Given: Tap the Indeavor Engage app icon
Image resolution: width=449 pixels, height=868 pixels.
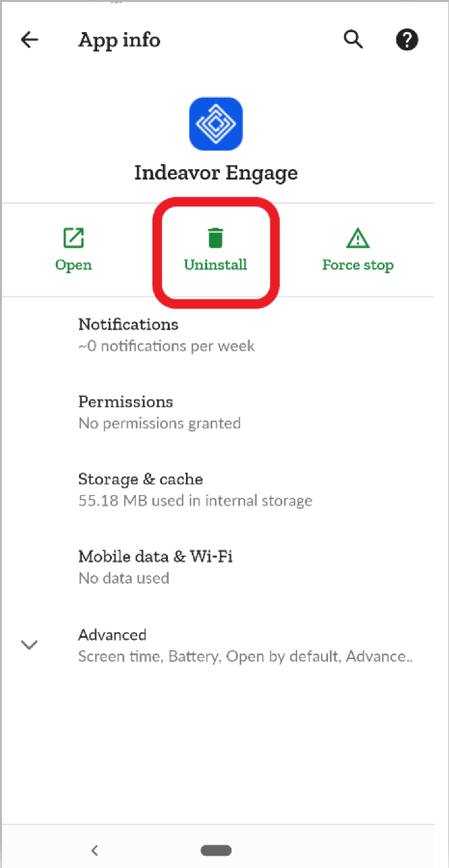Looking at the screenshot, I should coord(215,123).
